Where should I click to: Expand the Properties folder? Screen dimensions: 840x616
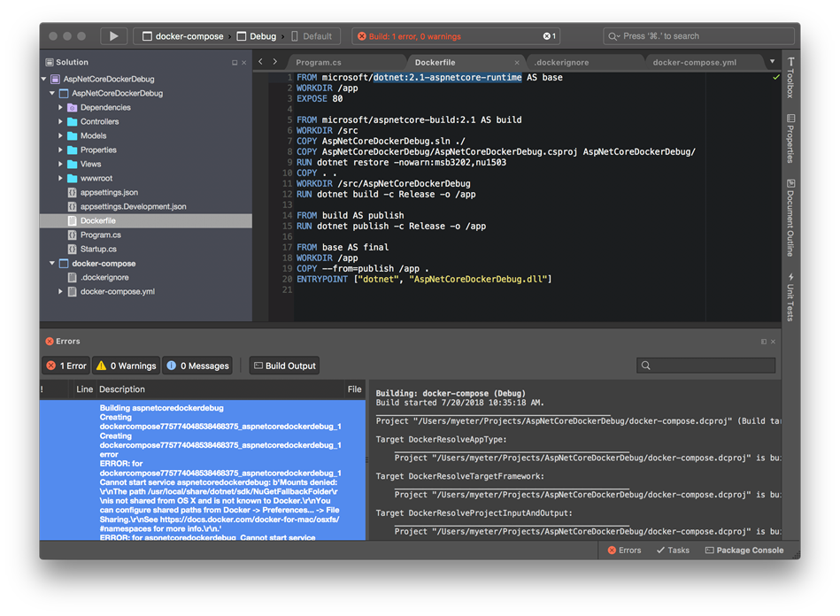tap(60, 150)
